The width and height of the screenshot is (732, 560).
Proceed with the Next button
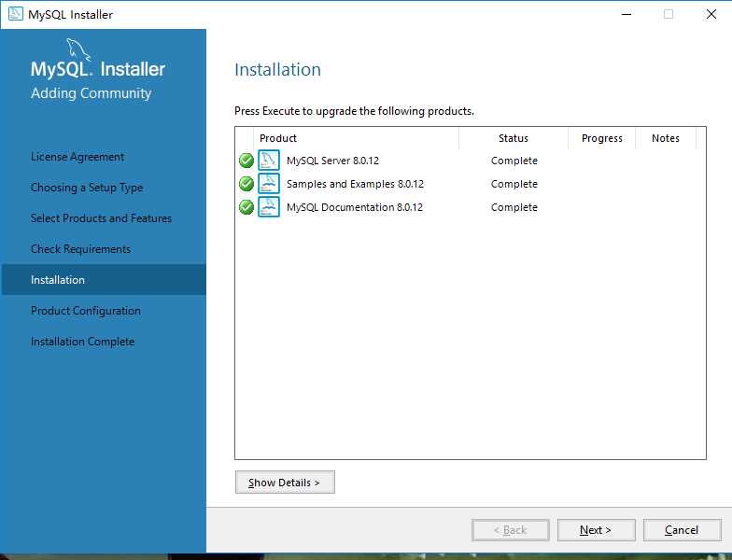(x=596, y=530)
